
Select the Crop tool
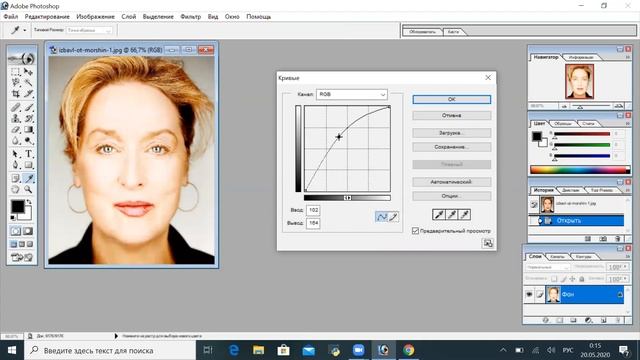click(16, 94)
